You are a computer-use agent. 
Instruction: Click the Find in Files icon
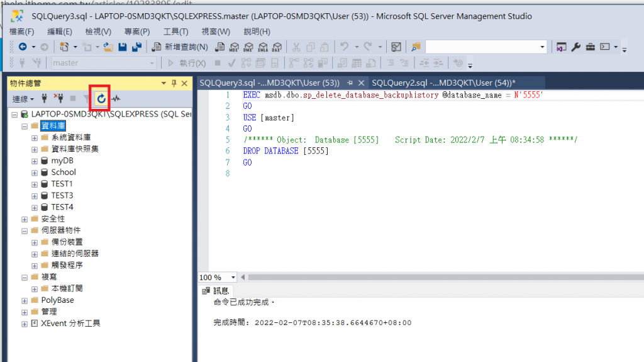pyautogui.click(x=416, y=47)
